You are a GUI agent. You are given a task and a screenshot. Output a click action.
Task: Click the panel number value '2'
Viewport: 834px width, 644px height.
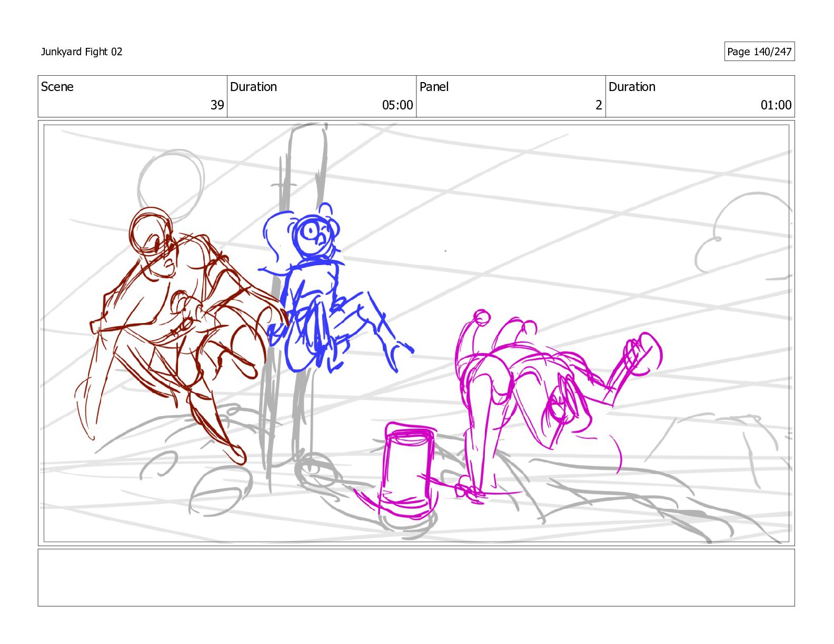(x=599, y=105)
